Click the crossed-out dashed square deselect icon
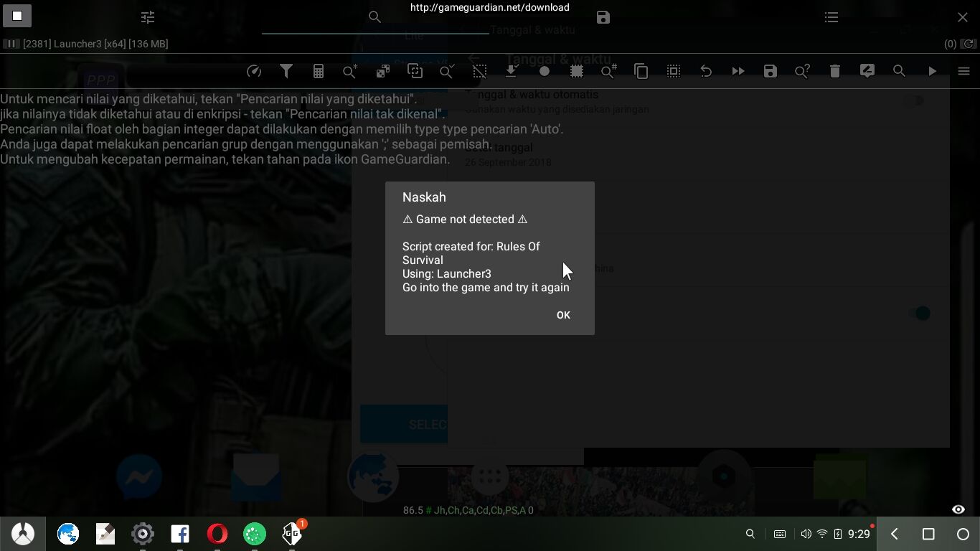The image size is (980, 551). 480,71
